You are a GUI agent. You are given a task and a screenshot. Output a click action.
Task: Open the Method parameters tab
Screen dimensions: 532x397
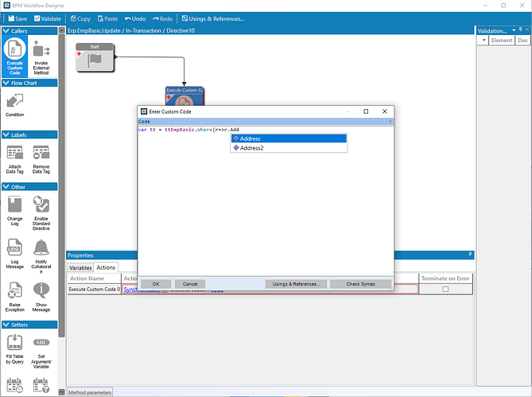[x=90, y=392]
